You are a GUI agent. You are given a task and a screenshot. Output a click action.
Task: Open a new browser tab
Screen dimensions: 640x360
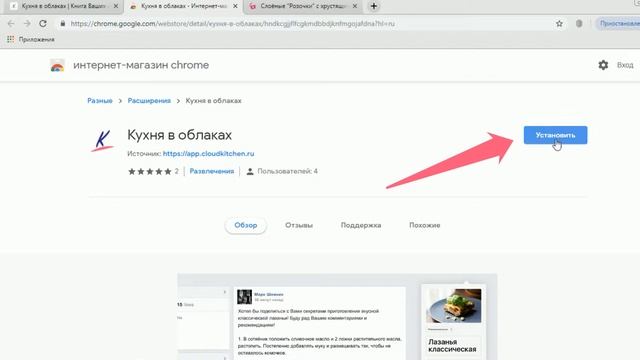point(373,6)
